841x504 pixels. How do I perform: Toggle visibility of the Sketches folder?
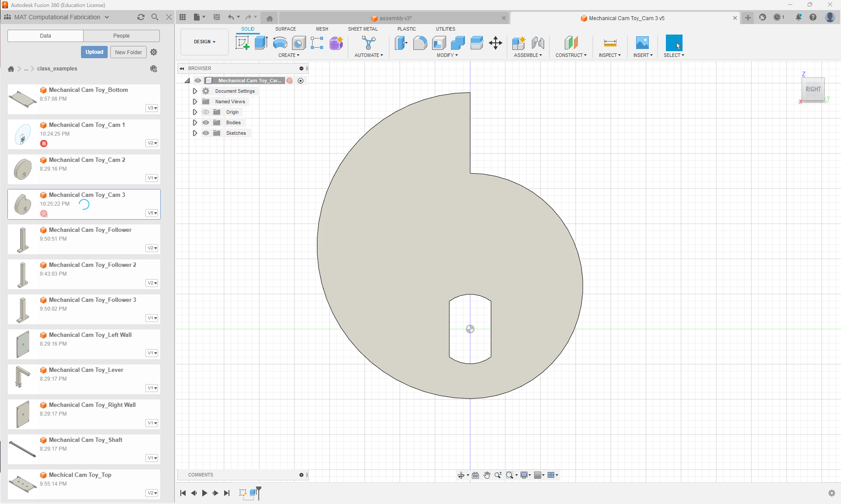click(206, 133)
